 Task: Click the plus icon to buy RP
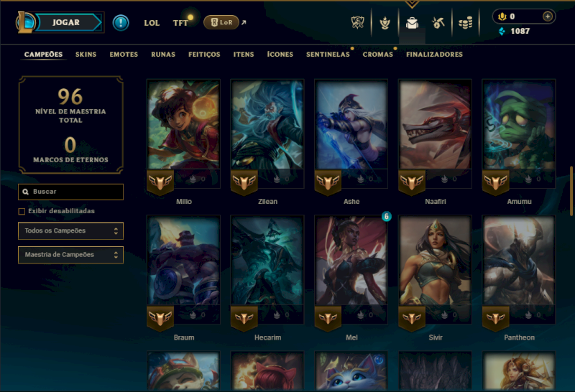tap(548, 16)
